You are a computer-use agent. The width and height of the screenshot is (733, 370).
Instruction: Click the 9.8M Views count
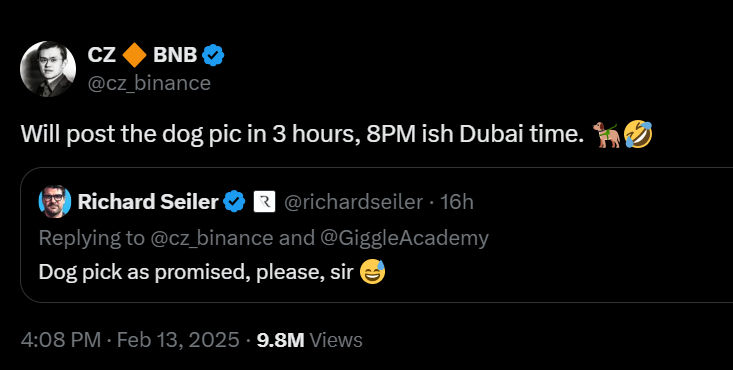[309, 340]
